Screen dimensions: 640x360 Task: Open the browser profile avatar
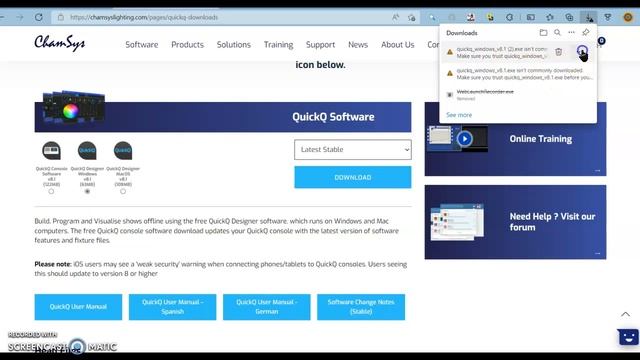pyautogui.click(x=628, y=17)
